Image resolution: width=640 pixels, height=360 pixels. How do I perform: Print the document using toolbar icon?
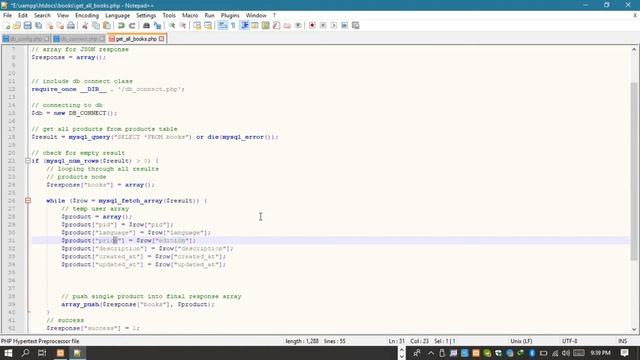pos(71,25)
